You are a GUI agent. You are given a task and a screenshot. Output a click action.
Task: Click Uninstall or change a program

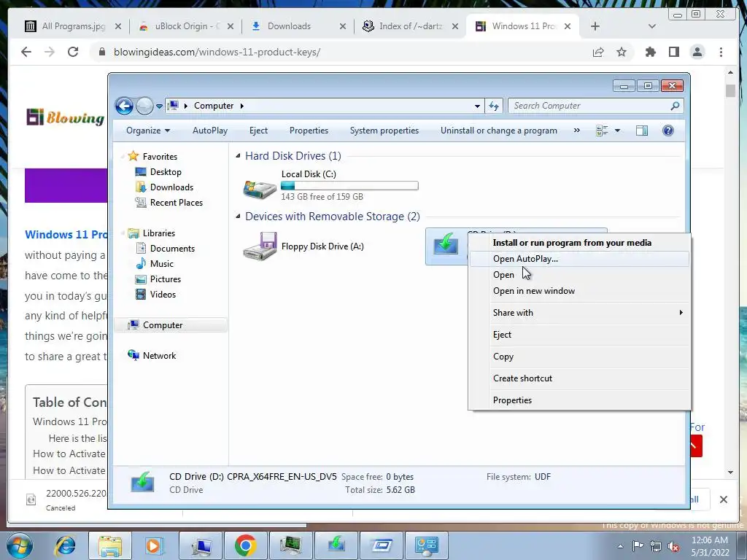[498, 131]
